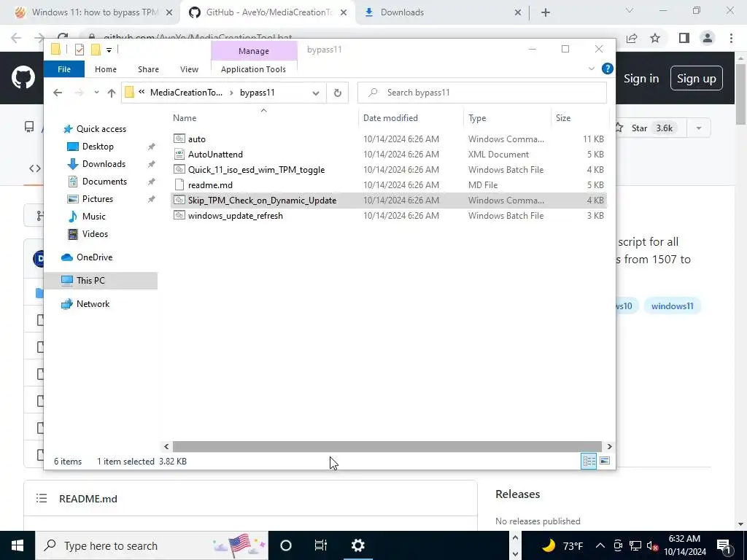This screenshot has height=560, width=747.
Task: Open Chrome tab search dropdown
Action: pyautogui.click(x=630, y=10)
